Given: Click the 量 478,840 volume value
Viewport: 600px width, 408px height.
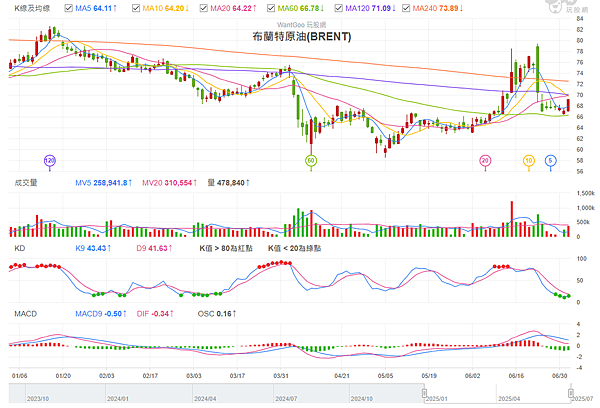Looking at the screenshot, I should [228, 183].
